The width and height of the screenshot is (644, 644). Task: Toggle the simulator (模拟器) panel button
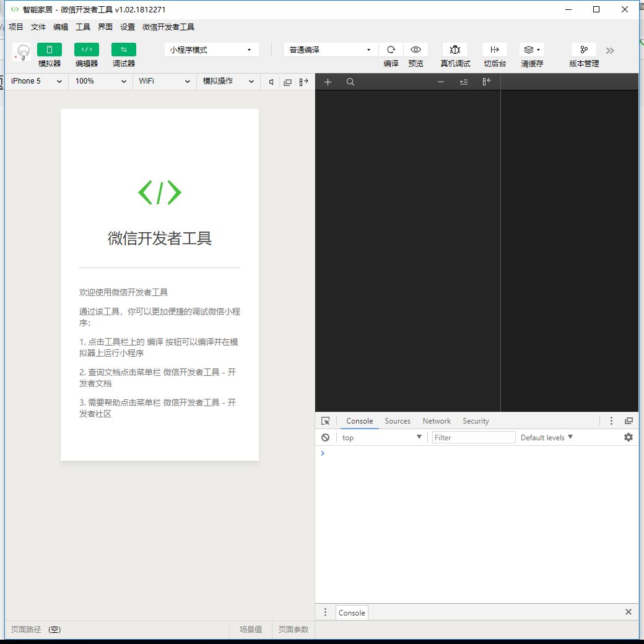click(50, 50)
